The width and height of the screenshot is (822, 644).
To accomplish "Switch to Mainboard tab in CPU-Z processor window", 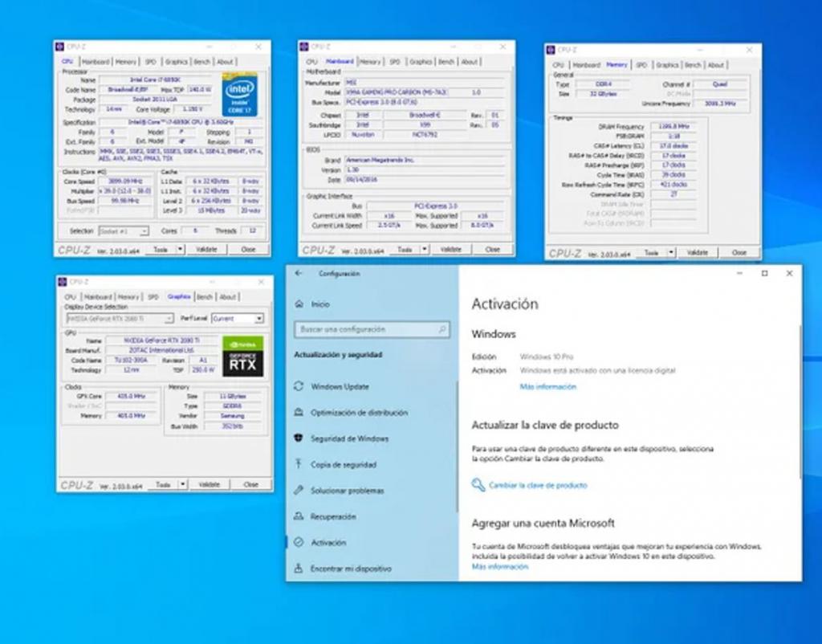I will point(96,62).
